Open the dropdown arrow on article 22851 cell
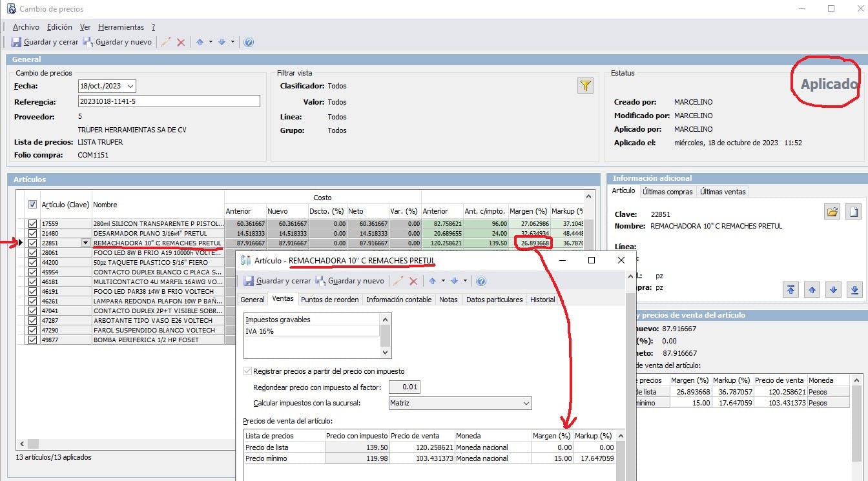The width and height of the screenshot is (868, 481). pyautogui.click(x=85, y=243)
